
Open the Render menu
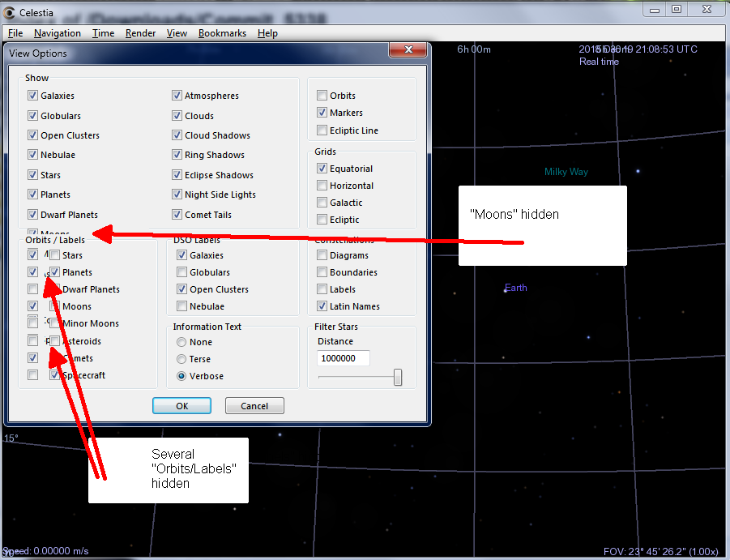pos(140,33)
